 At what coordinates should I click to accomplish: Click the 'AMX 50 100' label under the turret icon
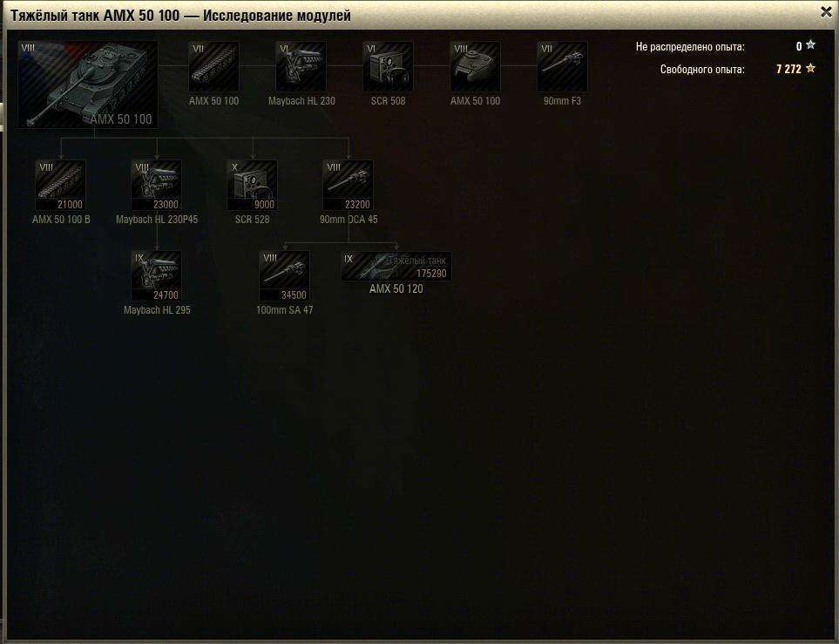(475, 100)
